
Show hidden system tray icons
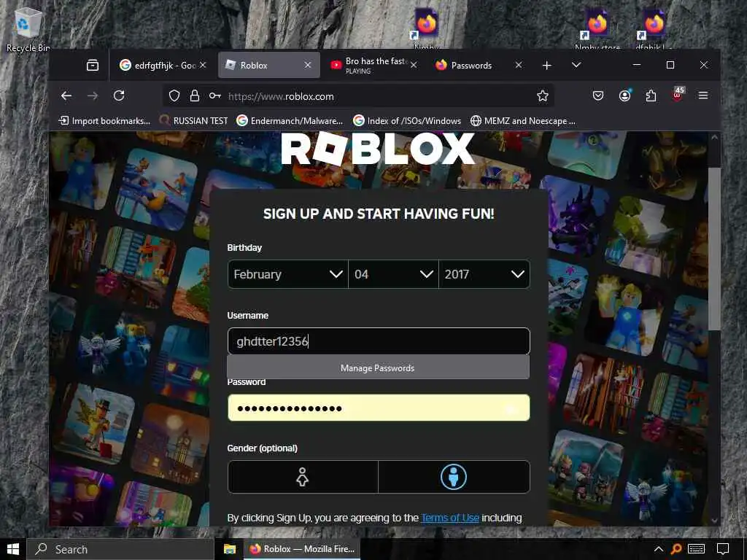coord(659,549)
